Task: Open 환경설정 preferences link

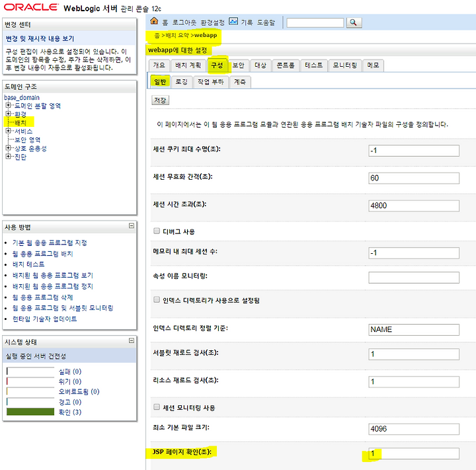Action: 212,22
